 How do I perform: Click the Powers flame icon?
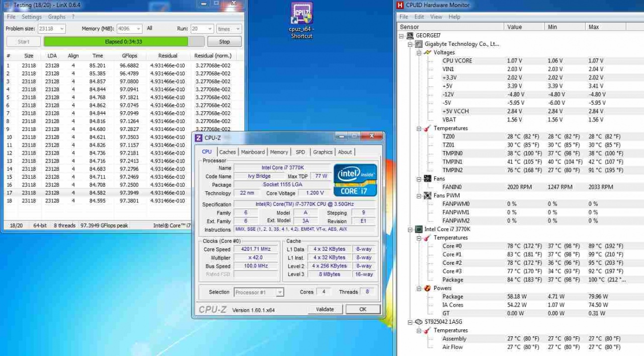(428, 289)
